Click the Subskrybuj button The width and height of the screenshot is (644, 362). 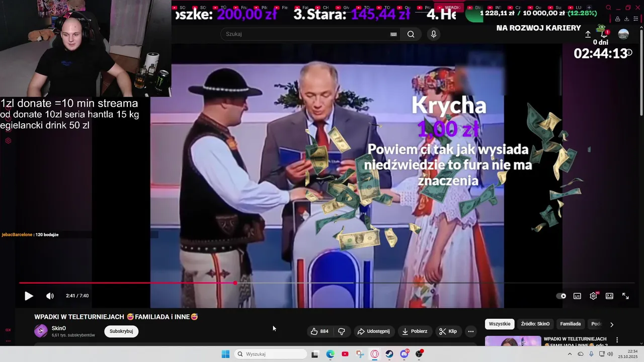pos(121,331)
